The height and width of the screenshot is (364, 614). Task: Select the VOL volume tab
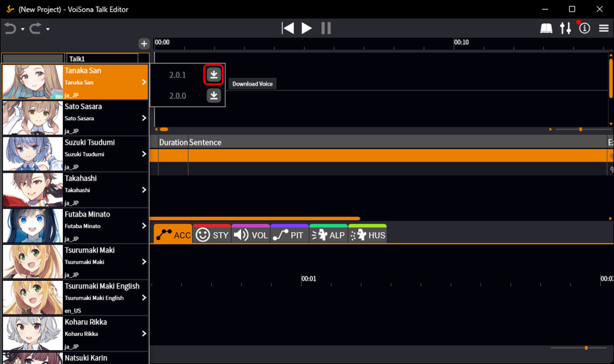(x=251, y=235)
